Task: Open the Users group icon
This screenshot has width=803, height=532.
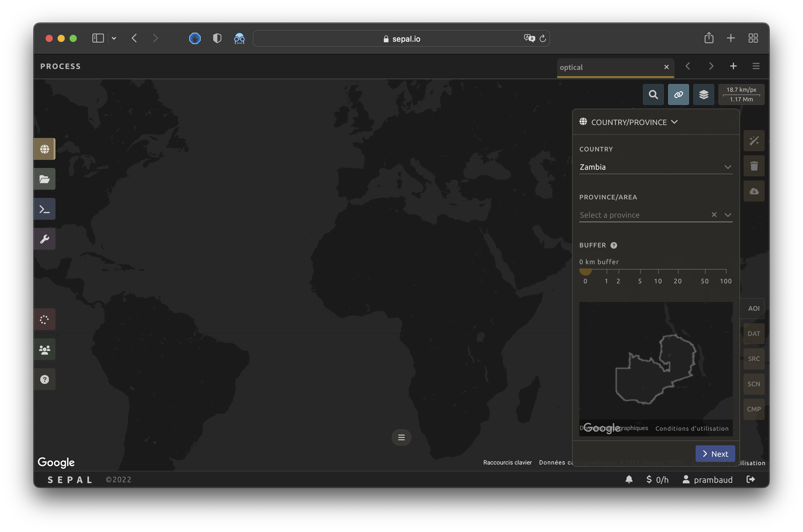Action: point(44,349)
